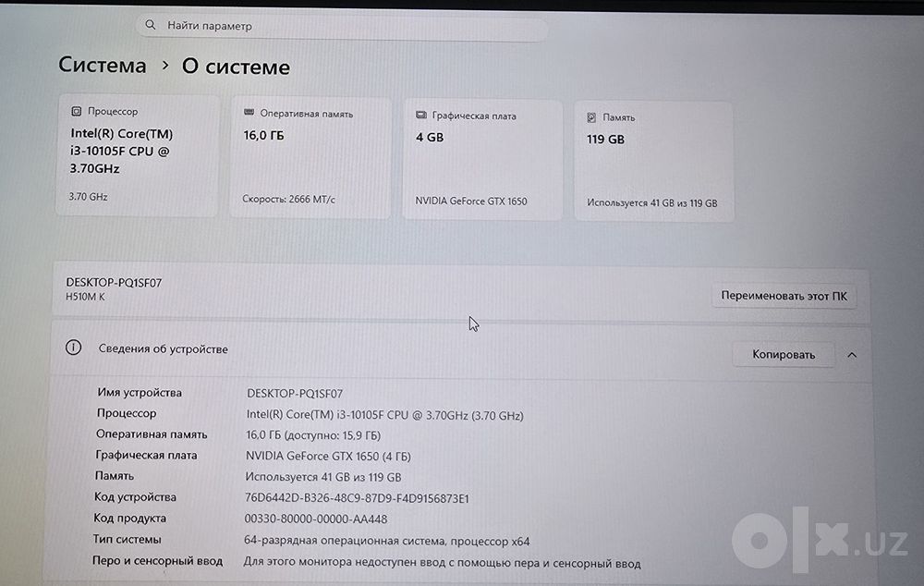
Task: Open the "Память" 119 GB storage card
Action: [x=654, y=162]
